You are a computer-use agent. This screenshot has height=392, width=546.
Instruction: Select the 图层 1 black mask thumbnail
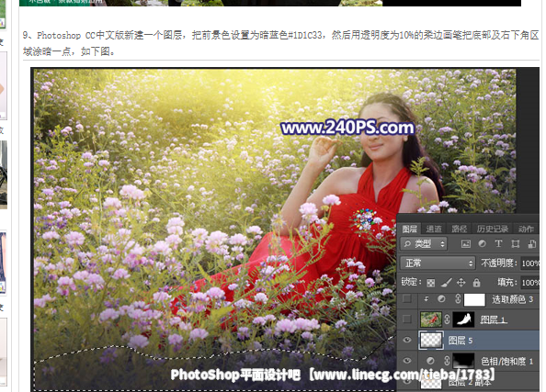click(463, 319)
